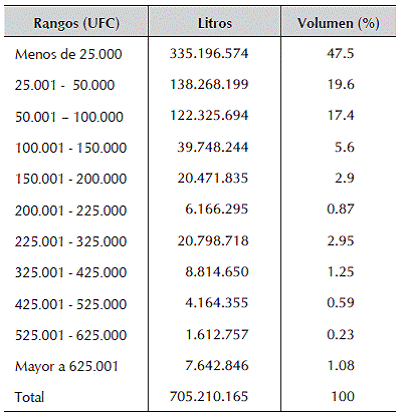This screenshot has width=407, height=419.
Task: Click the Volumen (%) column header
Action: pos(338,23)
